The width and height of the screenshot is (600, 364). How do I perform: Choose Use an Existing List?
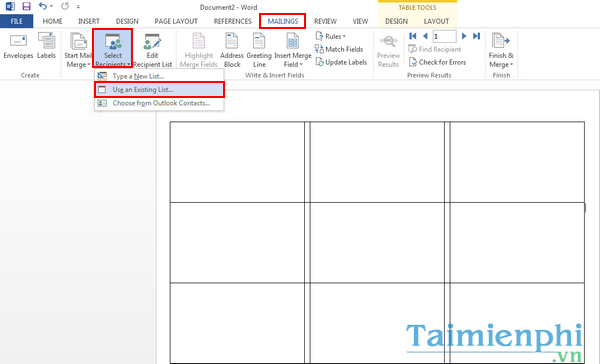159,90
